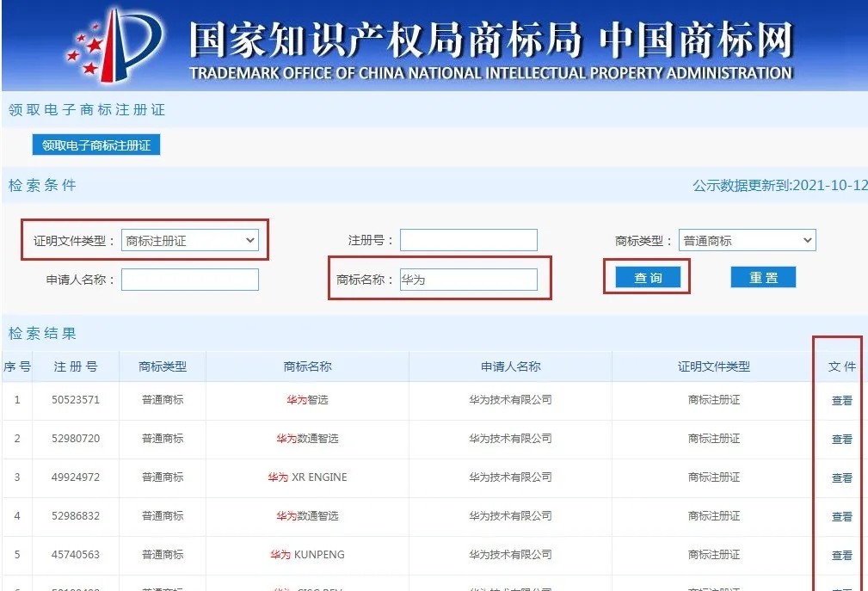Click the 领取电子商标注册证 button
This screenshot has height=591, width=868.
(x=95, y=145)
